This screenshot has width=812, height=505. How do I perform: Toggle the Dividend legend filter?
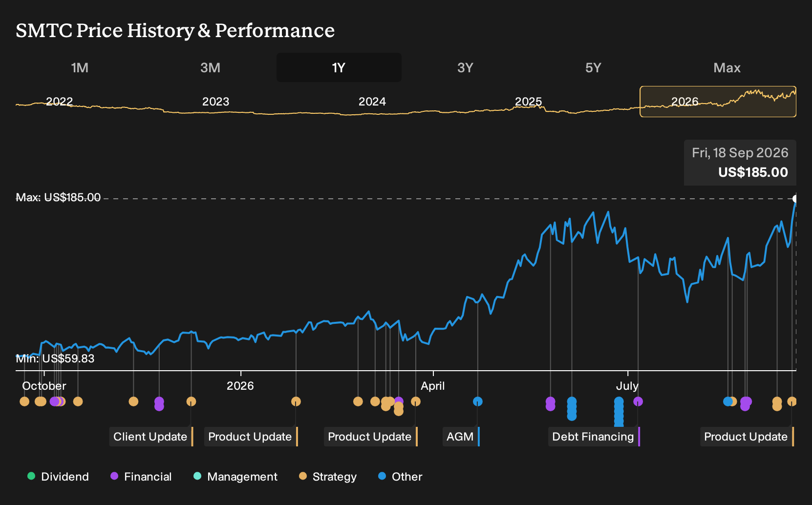[58, 477]
